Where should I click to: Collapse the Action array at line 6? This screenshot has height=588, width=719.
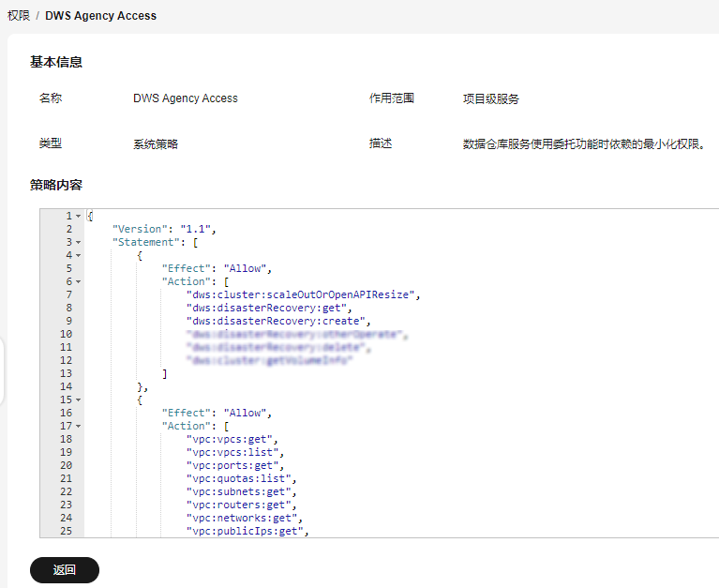tap(79, 281)
